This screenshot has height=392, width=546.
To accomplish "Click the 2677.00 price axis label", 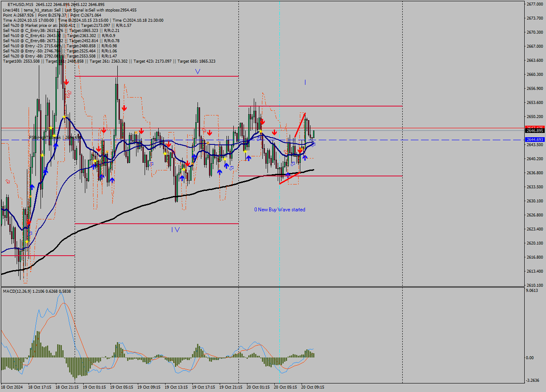I will coord(535,4).
